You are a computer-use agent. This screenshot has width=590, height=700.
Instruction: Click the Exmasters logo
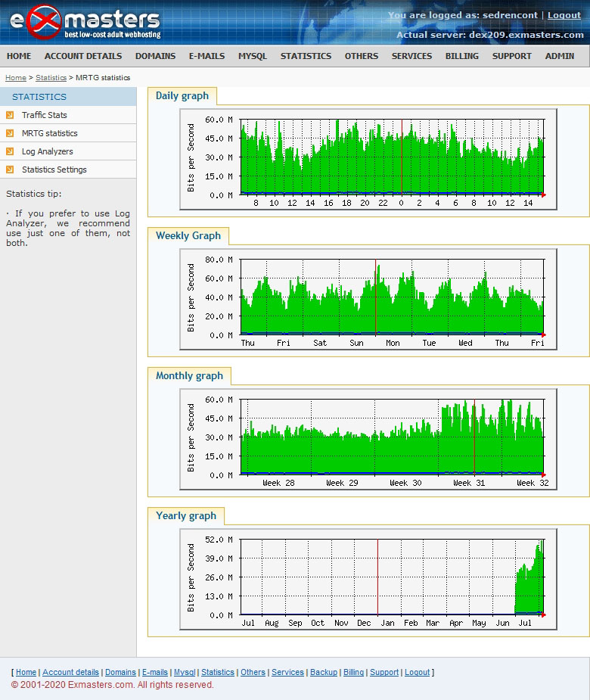(85, 22)
